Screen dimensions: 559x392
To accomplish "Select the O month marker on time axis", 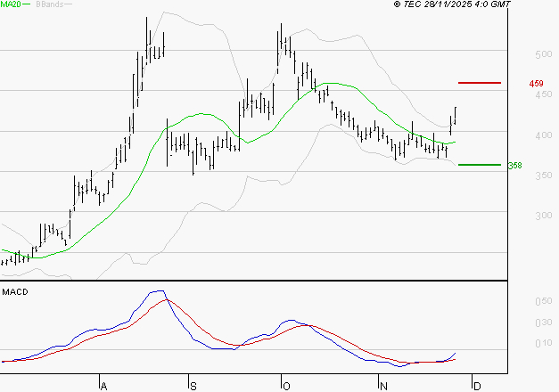I will point(286,387).
